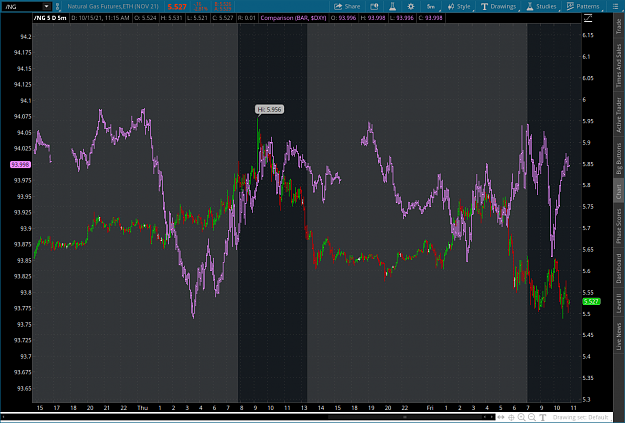Click the pan (double arrow) tool icon

click(x=501, y=417)
